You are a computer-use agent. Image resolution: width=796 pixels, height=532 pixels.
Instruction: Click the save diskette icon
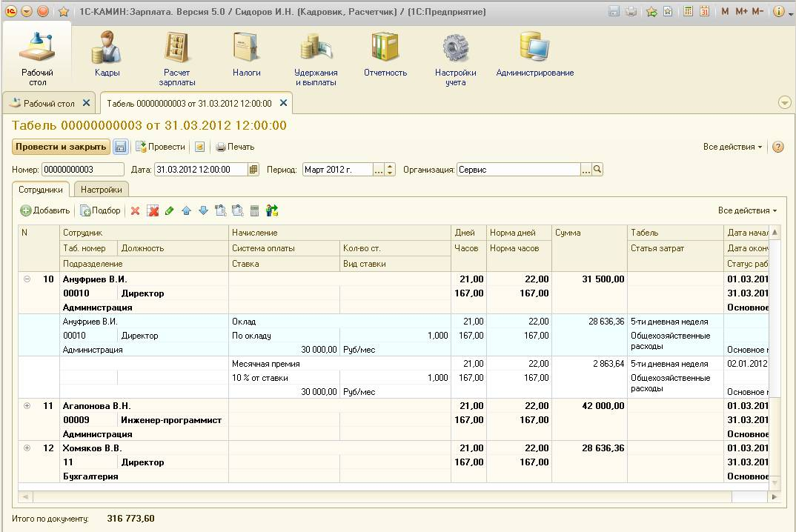(x=121, y=147)
